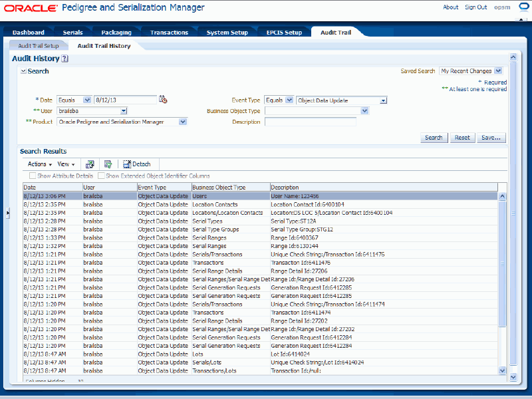Switch to the Serials tab

coord(72,32)
